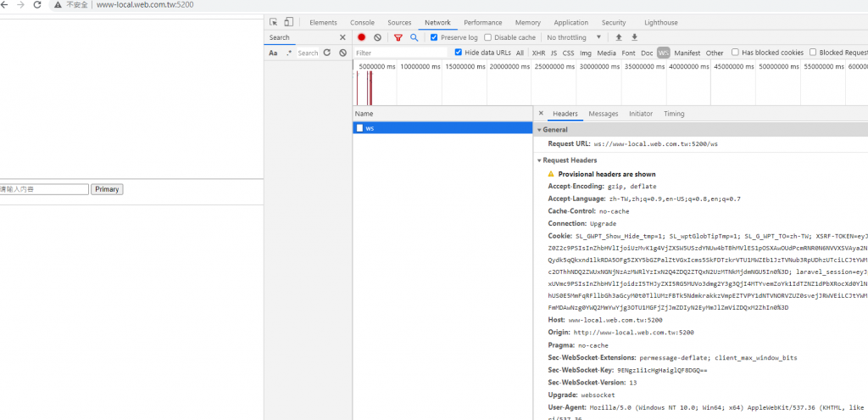This screenshot has height=420, width=868.
Task: Focus the Search drawer text input
Action: (x=308, y=53)
